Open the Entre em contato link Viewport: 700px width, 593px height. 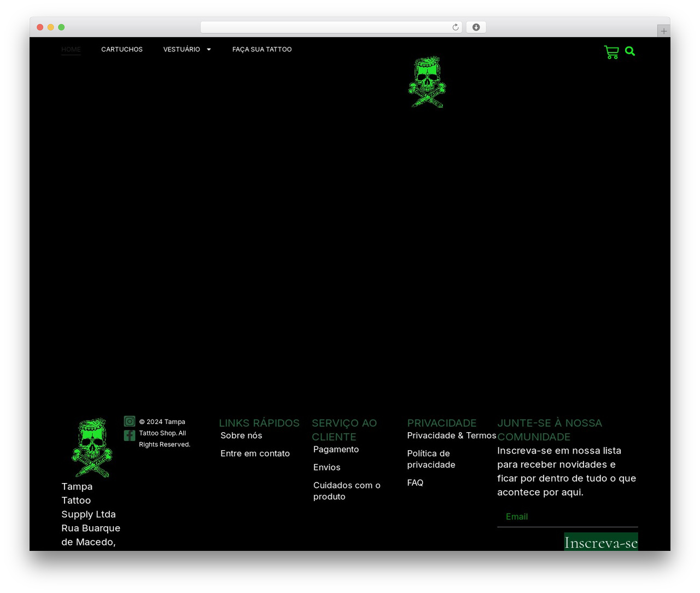(255, 454)
